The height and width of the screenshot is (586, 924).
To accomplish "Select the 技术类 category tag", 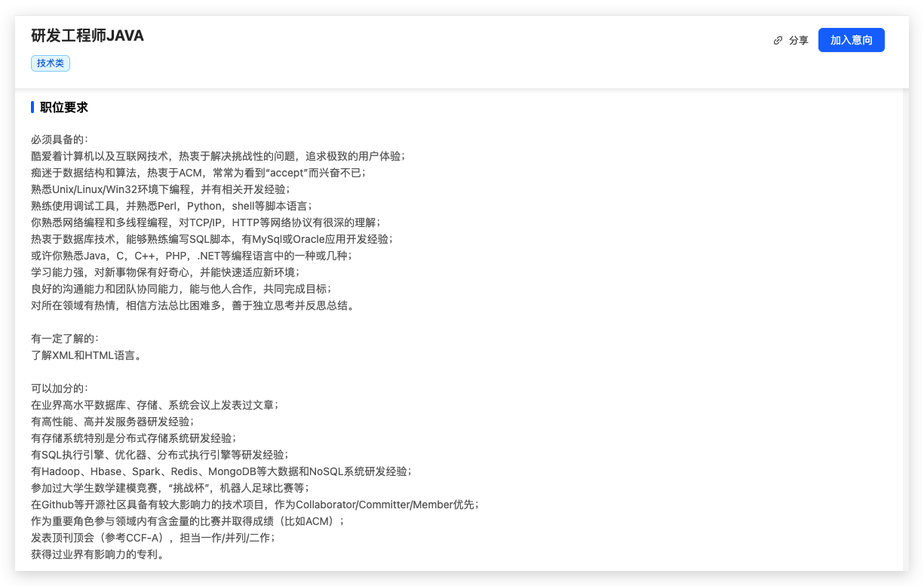I will pyautogui.click(x=51, y=63).
